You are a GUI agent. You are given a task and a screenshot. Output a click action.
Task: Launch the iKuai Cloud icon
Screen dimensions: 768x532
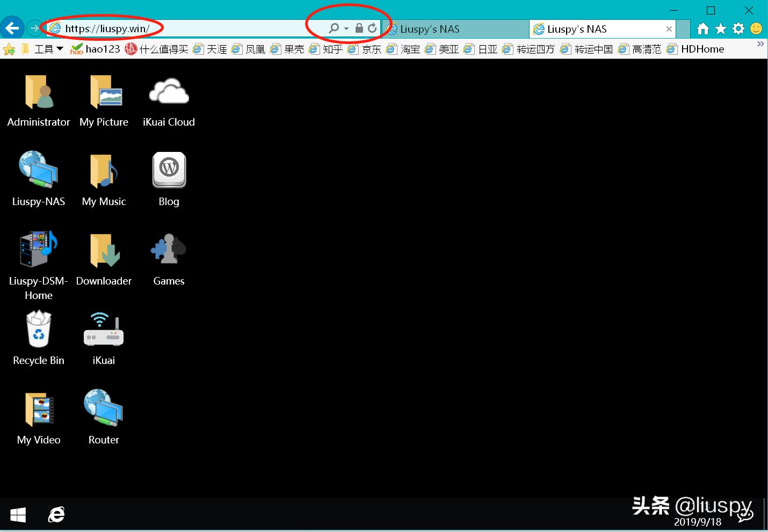[x=169, y=92]
